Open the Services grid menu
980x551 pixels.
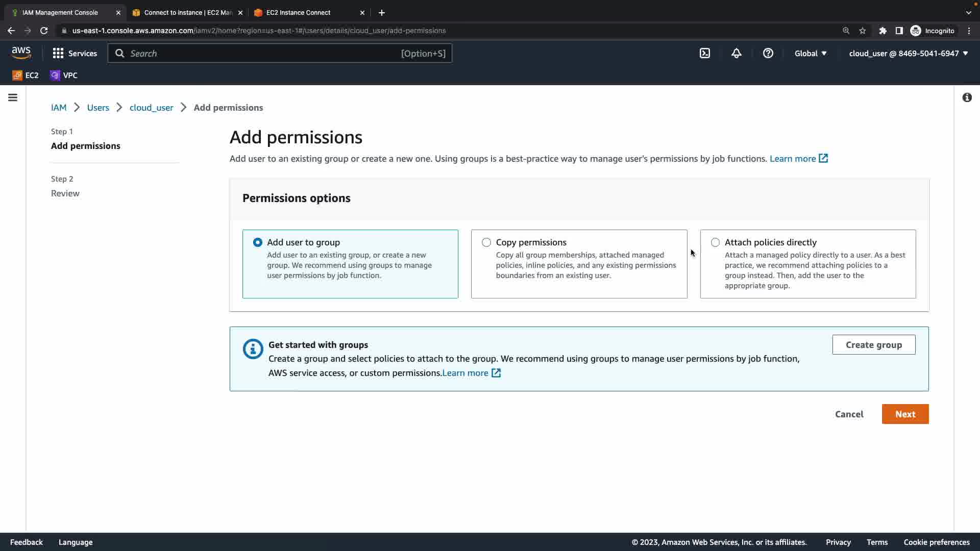point(75,53)
